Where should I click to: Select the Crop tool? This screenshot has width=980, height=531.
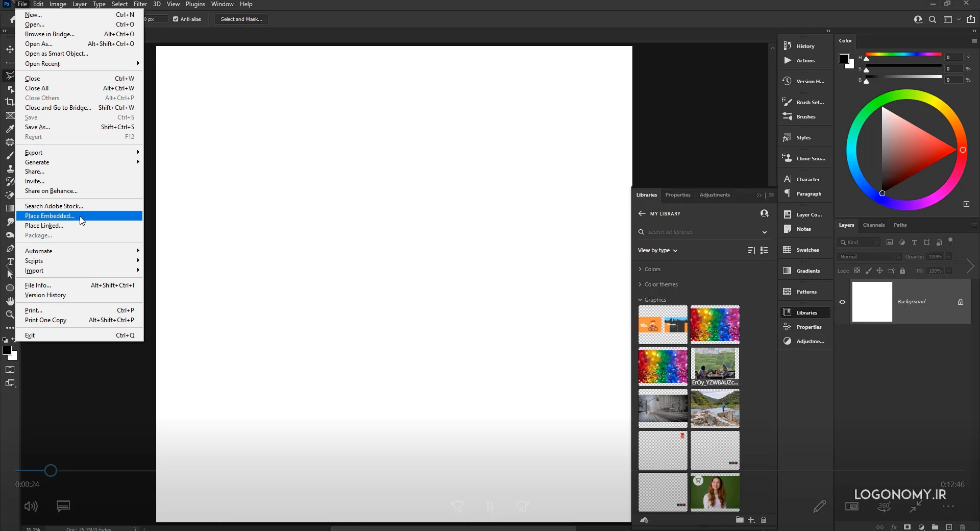click(x=10, y=102)
